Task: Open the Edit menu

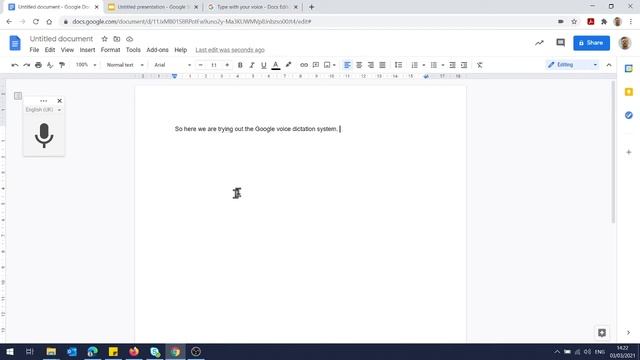Action: (x=50, y=50)
